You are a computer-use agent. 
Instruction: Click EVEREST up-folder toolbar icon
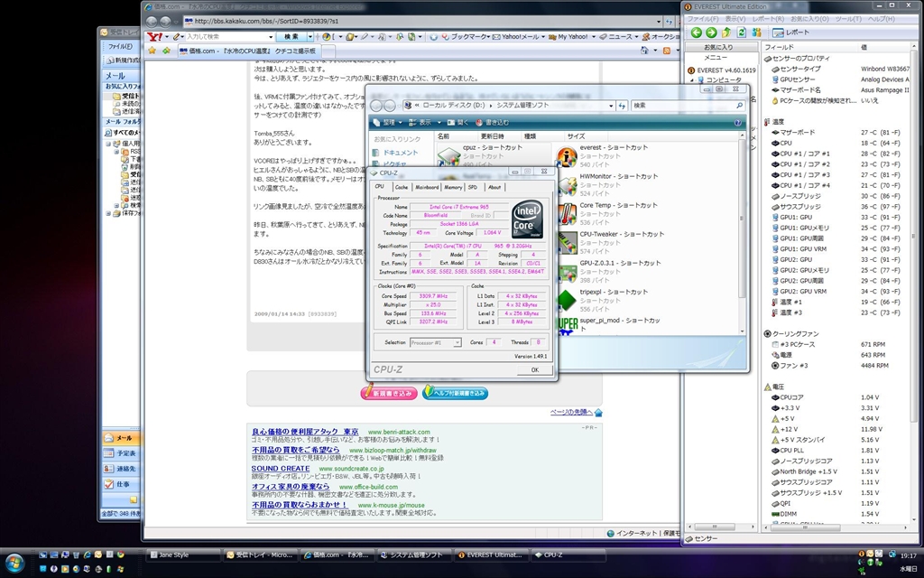pos(726,33)
